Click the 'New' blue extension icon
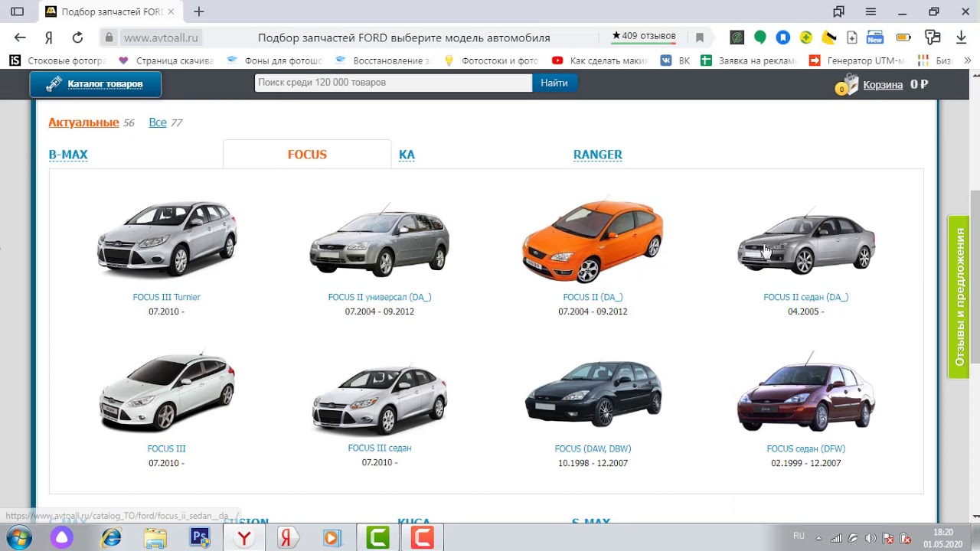The image size is (980, 551). click(x=875, y=37)
